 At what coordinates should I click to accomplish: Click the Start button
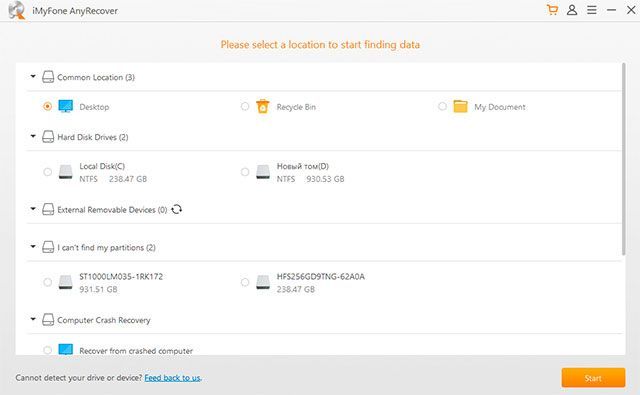[593, 378]
